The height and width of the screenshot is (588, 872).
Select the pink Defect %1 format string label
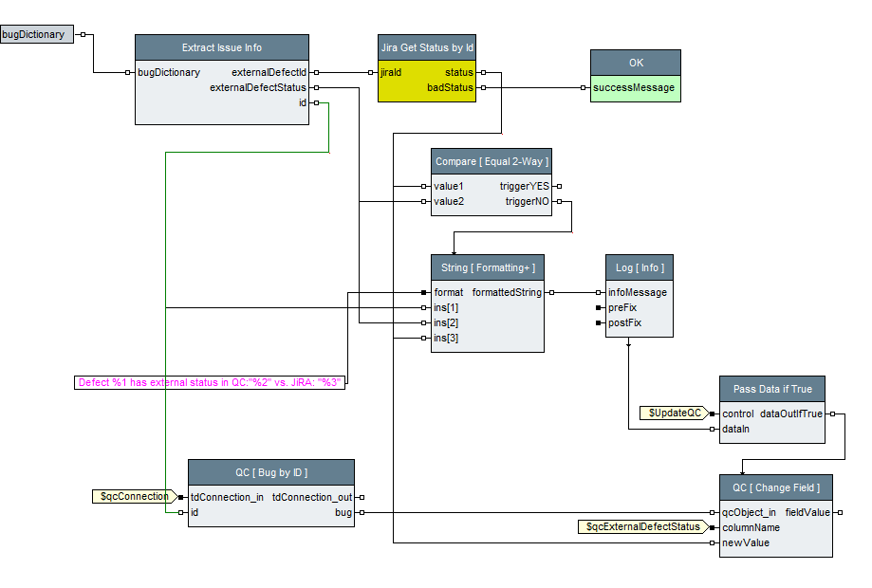tap(211, 382)
